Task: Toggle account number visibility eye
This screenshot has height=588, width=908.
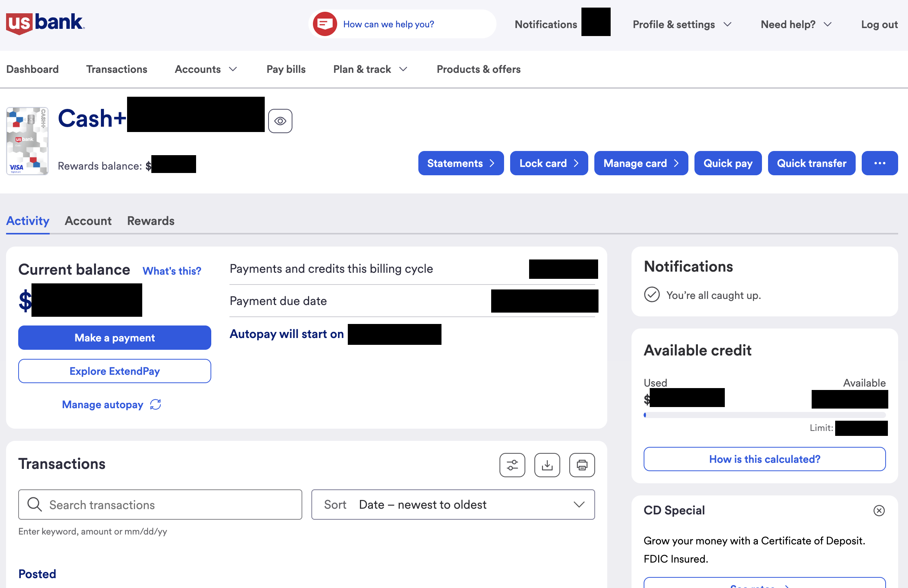Action: point(280,121)
